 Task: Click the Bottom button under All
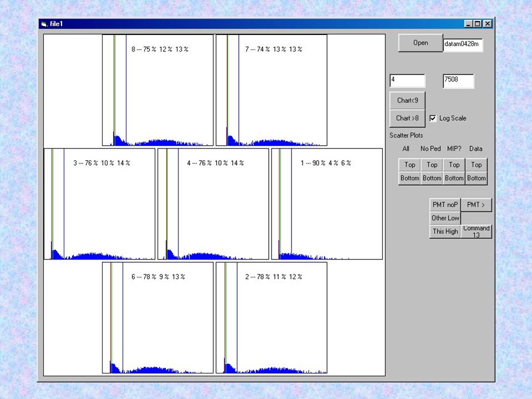[410, 178]
